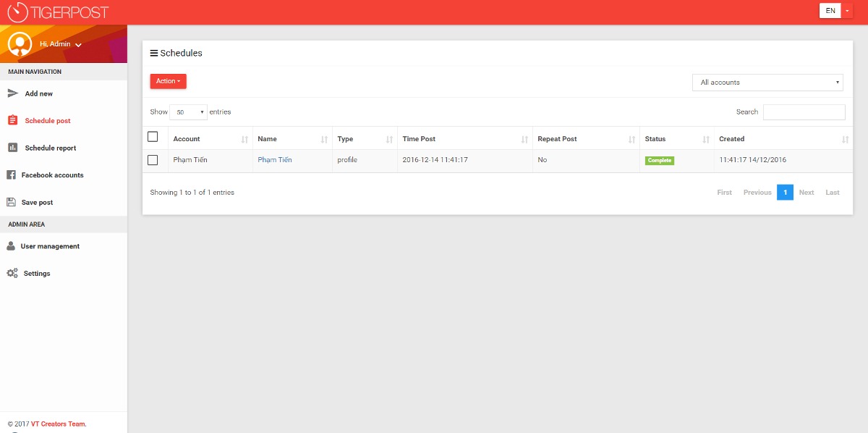
Task: Click the TigerPost logo
Action: (x=58, y=12)
